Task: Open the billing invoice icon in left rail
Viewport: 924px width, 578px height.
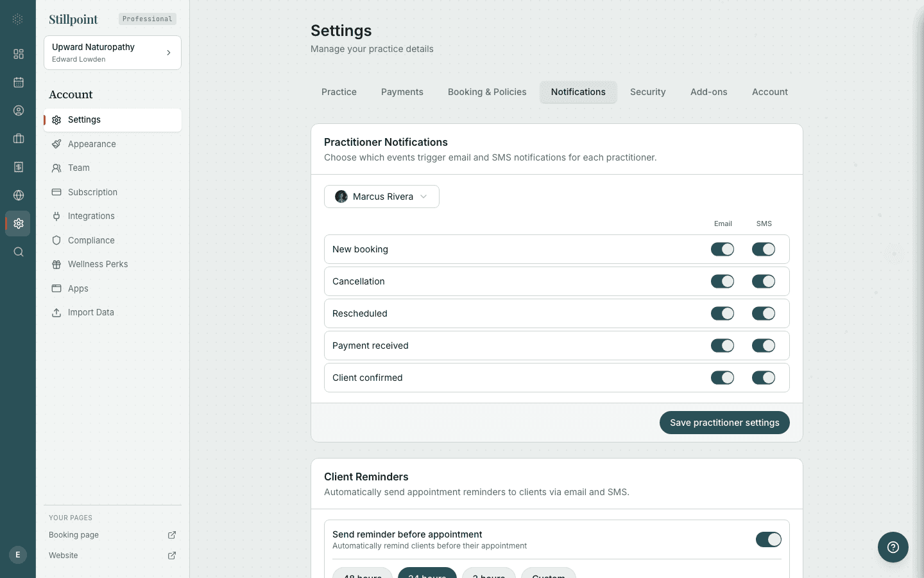Action: point(19,167)
